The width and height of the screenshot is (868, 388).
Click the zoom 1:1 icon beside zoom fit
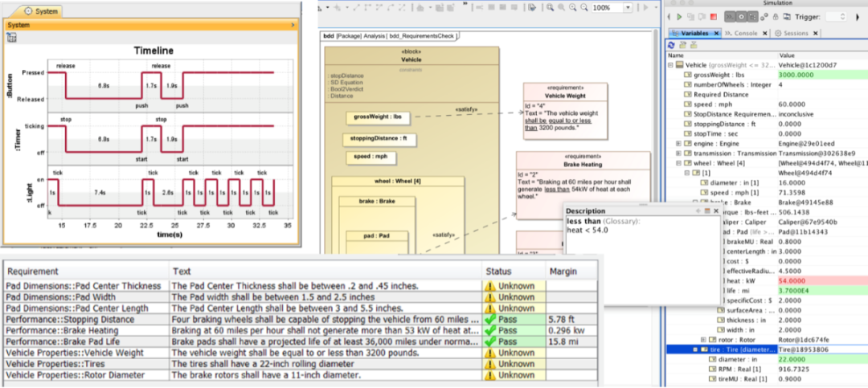pos(561,8)
